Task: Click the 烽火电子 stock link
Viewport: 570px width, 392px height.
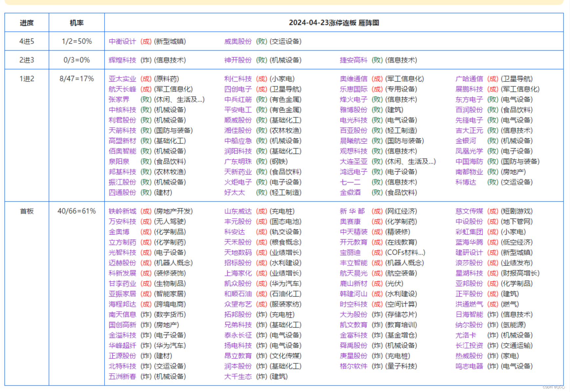Action: click(354, 99)
